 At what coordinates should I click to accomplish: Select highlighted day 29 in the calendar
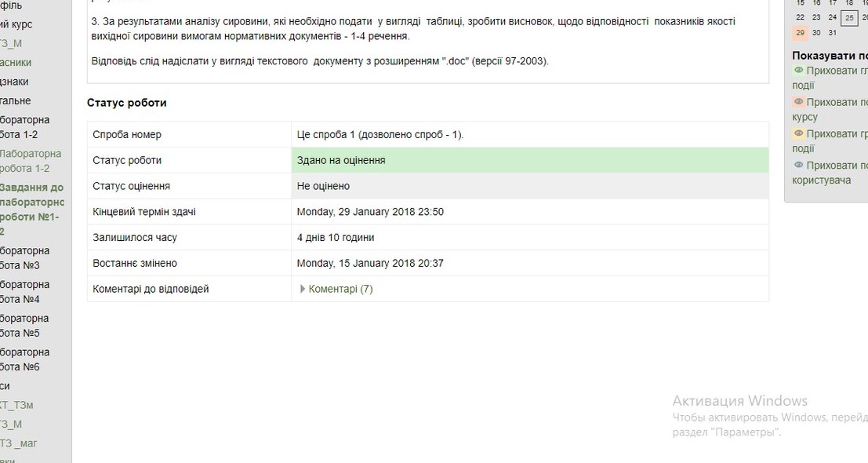click(800, 33)
